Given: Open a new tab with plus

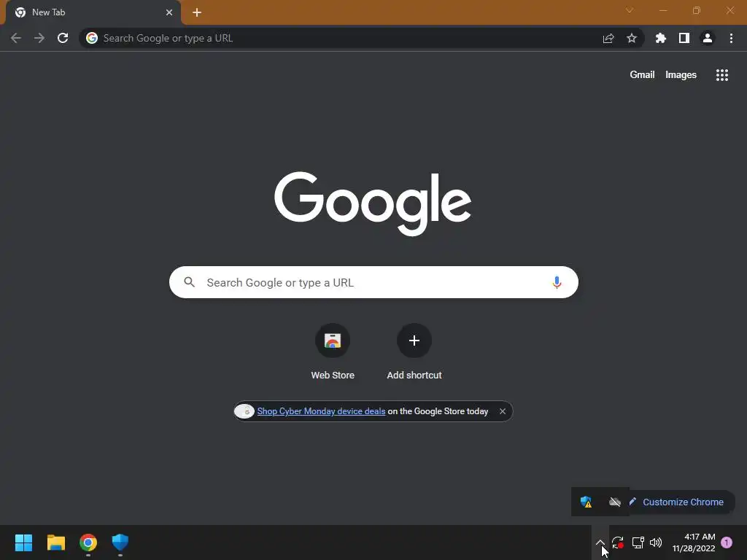Looking at the screenshot, I should tap(197, 12).
